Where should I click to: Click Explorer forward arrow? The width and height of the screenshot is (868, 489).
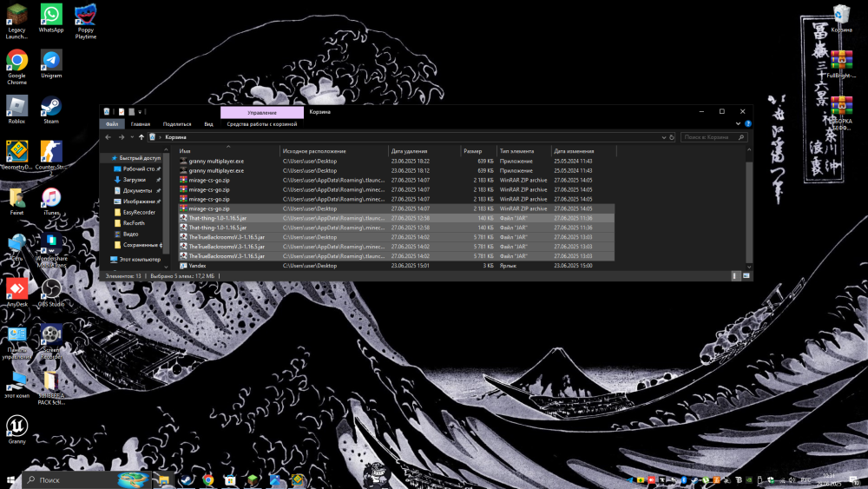pos(122,137)
